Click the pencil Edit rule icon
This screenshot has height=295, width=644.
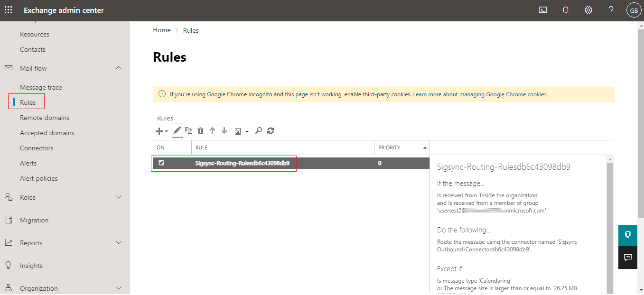click(177, 130)
